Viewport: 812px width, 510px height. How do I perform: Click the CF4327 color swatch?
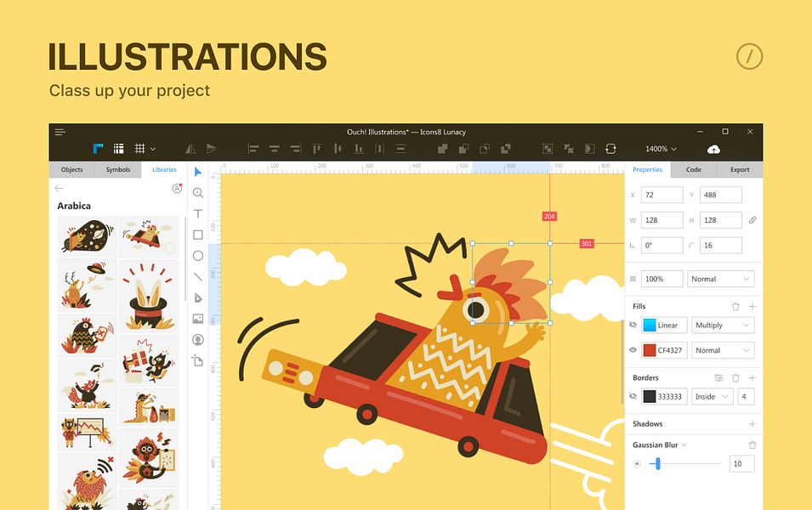pos(651,349)
